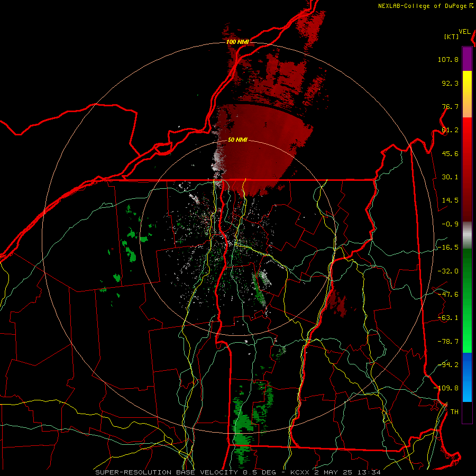The image size is (476, 476).
Task: Click the -16.5 legend value
Action: click(x=448, y=248)
